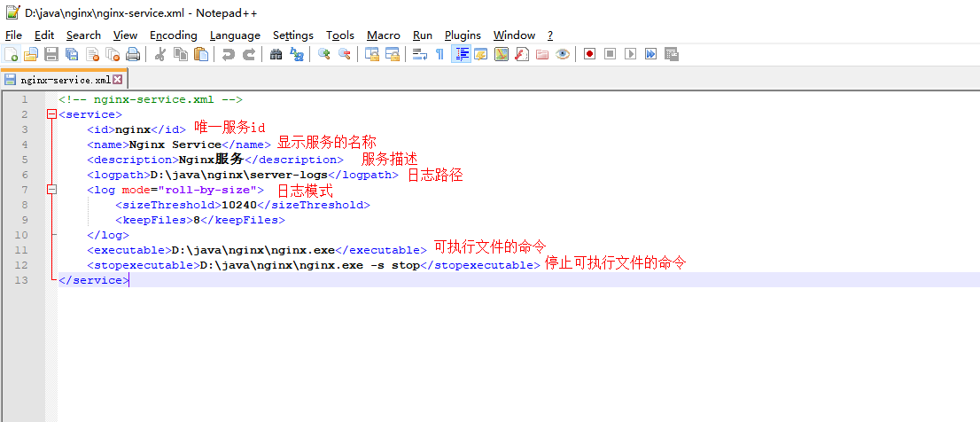Open the Window menu

coord(514,35)
